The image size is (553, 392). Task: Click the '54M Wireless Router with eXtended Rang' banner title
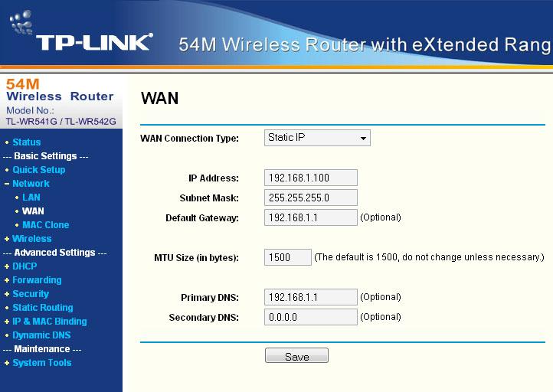click(x=365, y=45)
